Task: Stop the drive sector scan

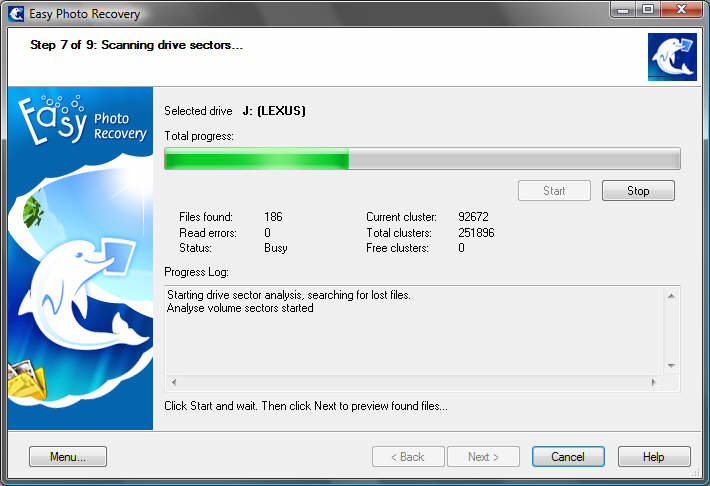Action: click(x=638, y=191)
